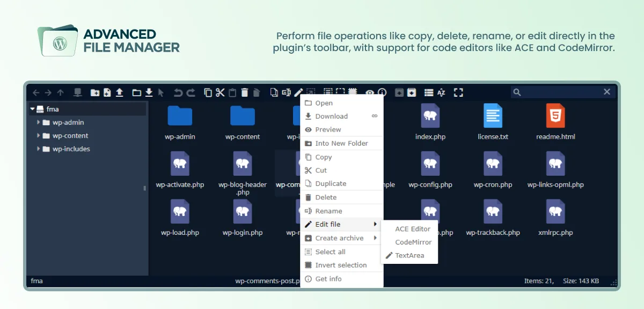The height and width of the screenshot is (309, 644).
Task: Click the Delete trash toolbar icon
Action: click(245, 92)
